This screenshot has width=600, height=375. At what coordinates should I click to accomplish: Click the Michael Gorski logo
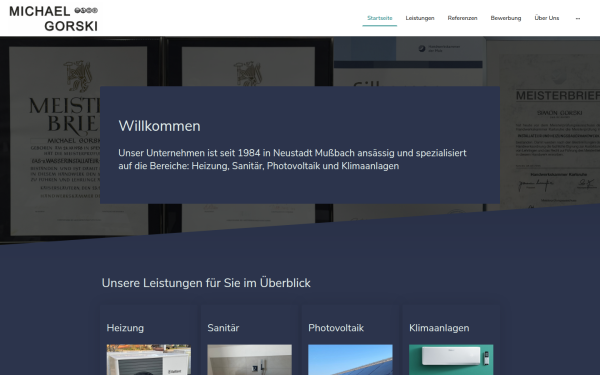point(54,18)
